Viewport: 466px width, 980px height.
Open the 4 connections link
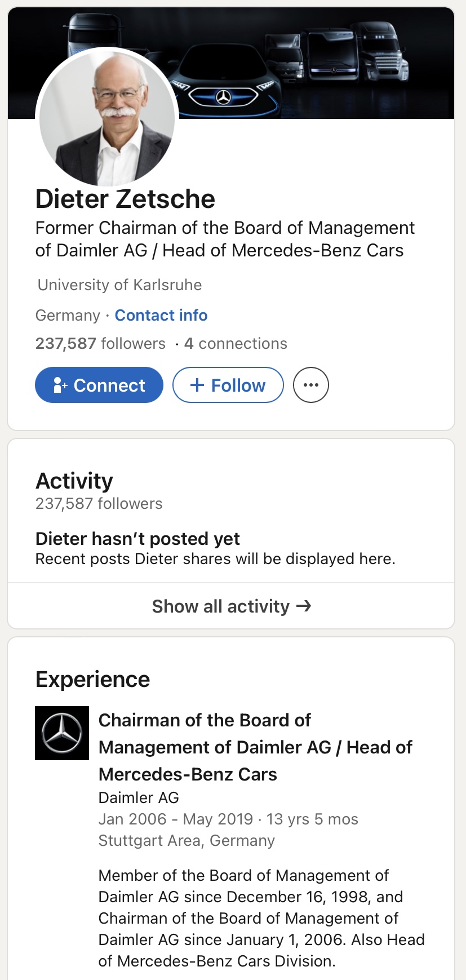coord(236,343)
